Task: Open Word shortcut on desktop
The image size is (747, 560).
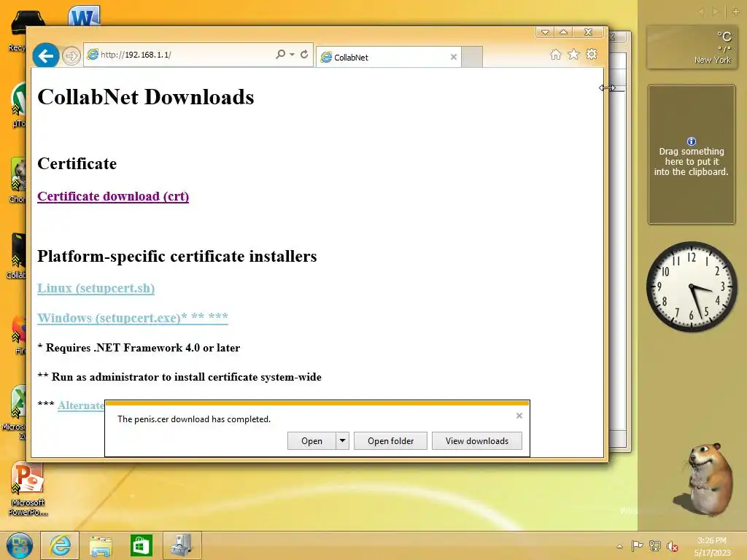Action: click(x=84, y=17)
